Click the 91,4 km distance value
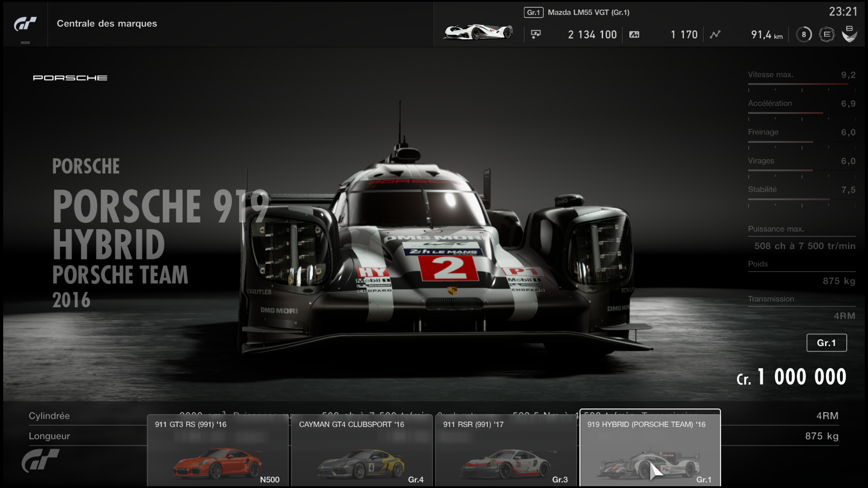This screenshot has height=488, width=868. (x=767, y=34)
